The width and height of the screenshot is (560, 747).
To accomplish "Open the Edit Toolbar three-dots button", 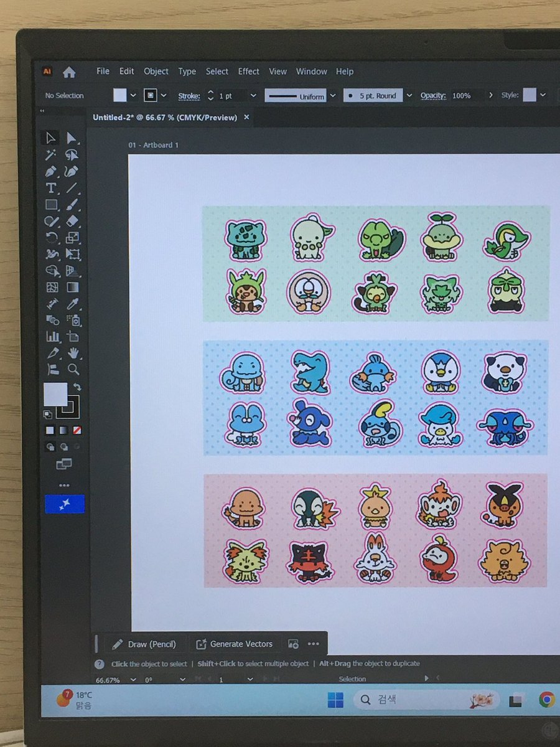I will [x=64, y=486].
